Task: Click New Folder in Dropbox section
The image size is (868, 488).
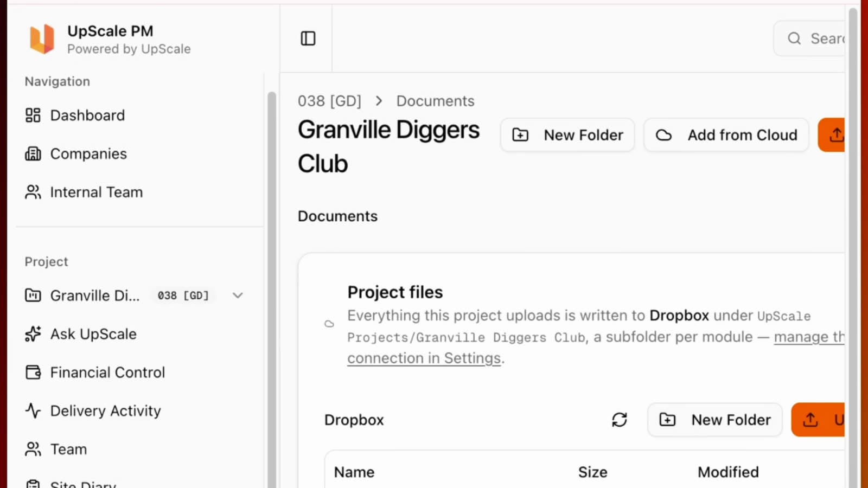Action: click(x=715, y=420)
